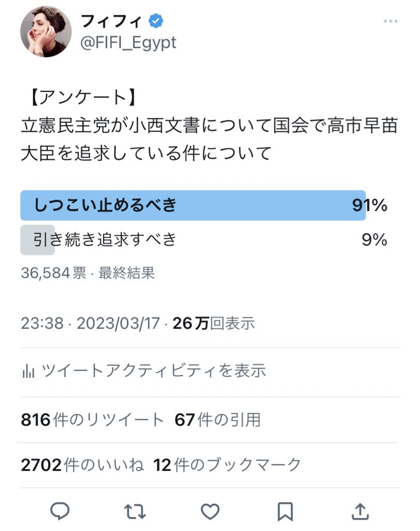420x531 pixels.
Task: Select poll option しつこい止めるべき
Action: [x=204, y=205]
